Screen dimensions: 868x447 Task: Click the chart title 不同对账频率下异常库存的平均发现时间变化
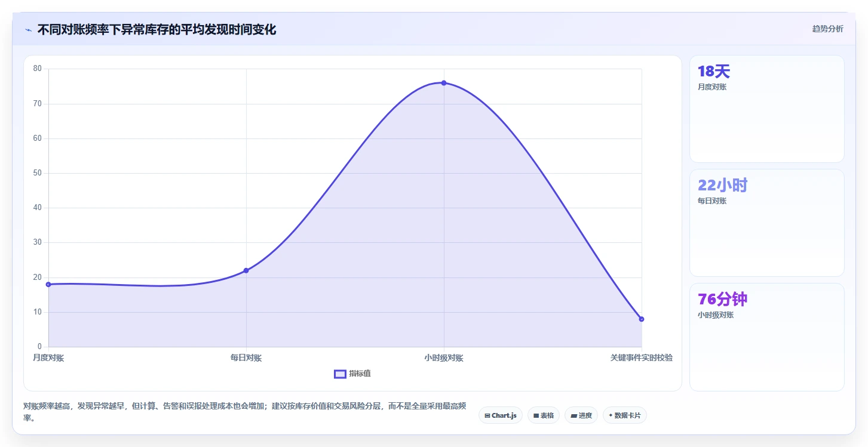pos(157,29)
